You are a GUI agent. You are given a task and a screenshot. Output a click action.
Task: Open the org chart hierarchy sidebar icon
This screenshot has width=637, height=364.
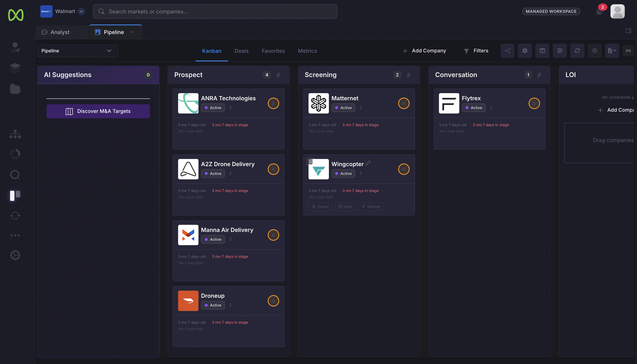[x=15, y=134]
